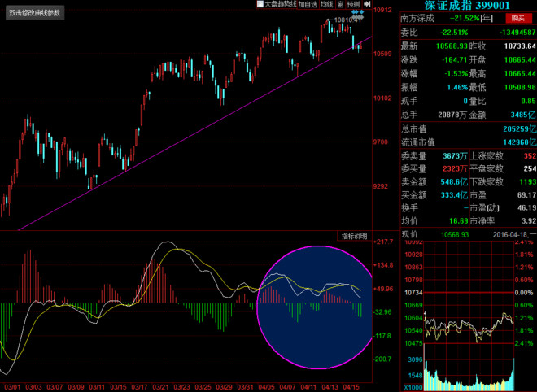Click the intraday price line mini chart
Viewport: 537px width, 392px height.
[469, 327]
